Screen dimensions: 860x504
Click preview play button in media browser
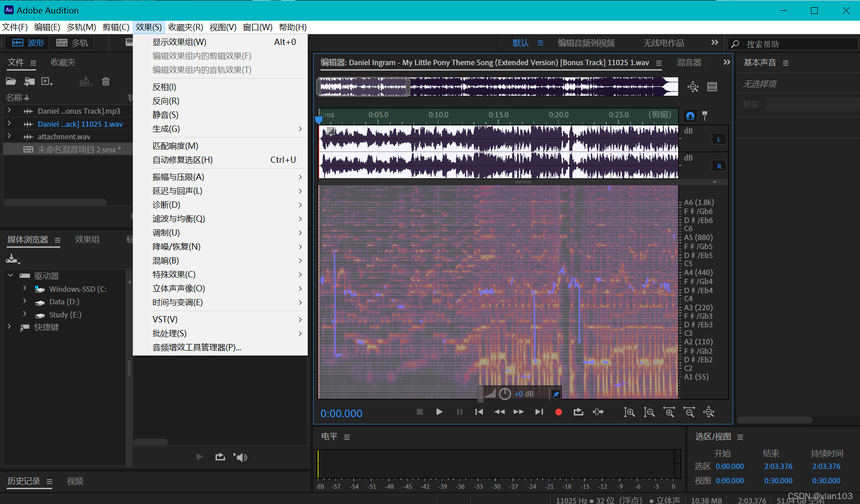pyautogui.click(x=199, y=457)
